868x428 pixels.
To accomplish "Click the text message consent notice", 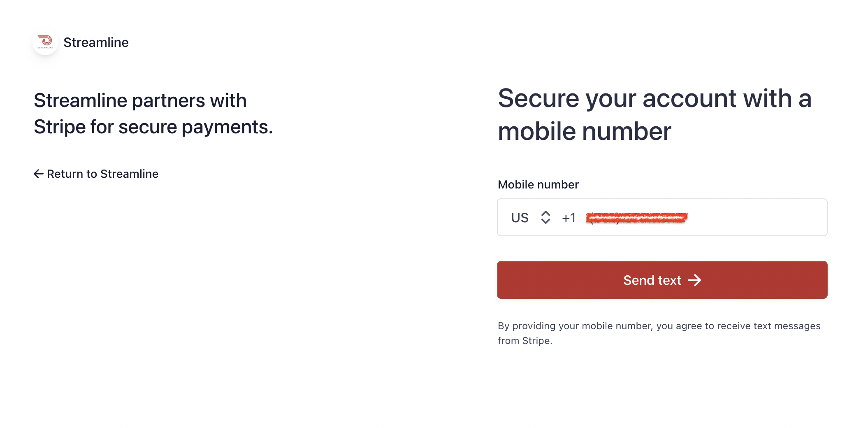I will [659, 333].
